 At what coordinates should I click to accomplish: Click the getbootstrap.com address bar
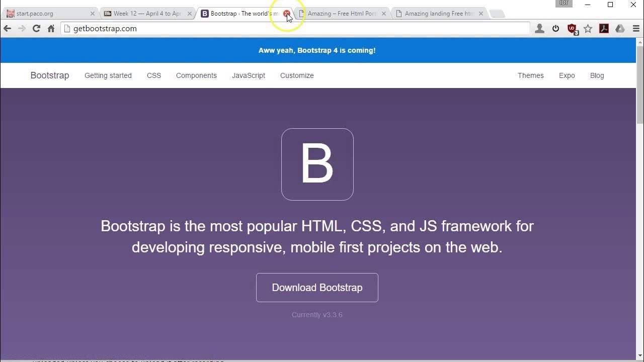point(295,29)
